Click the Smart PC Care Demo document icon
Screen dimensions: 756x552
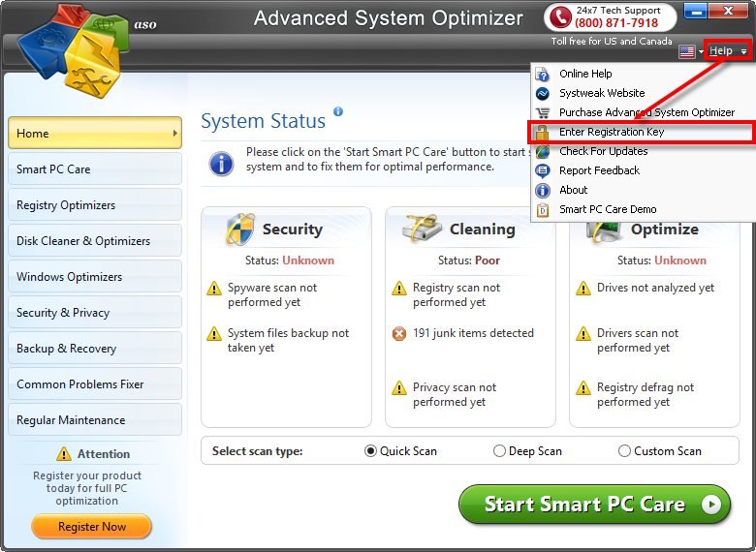pyautogui.click(x=543, y=210)
